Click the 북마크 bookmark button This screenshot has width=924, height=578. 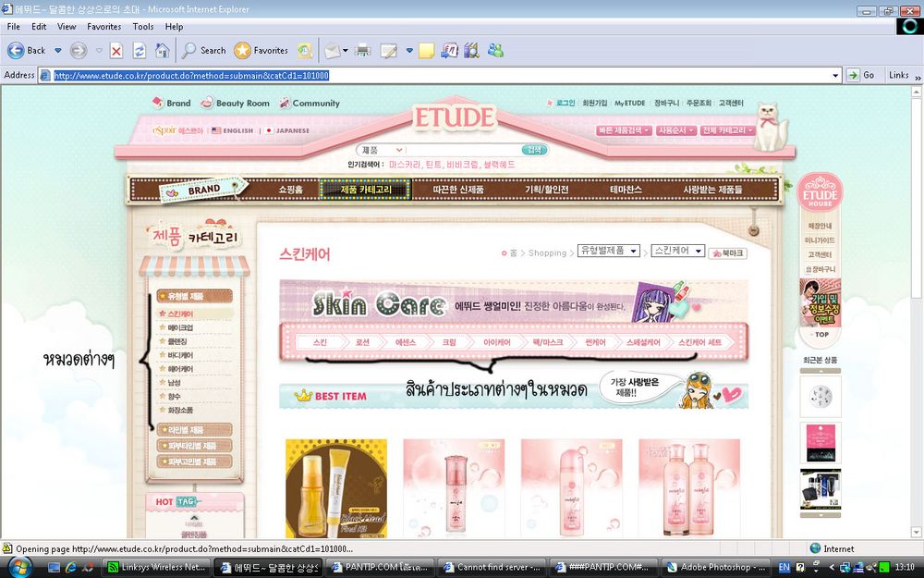[x=728, y=253]
